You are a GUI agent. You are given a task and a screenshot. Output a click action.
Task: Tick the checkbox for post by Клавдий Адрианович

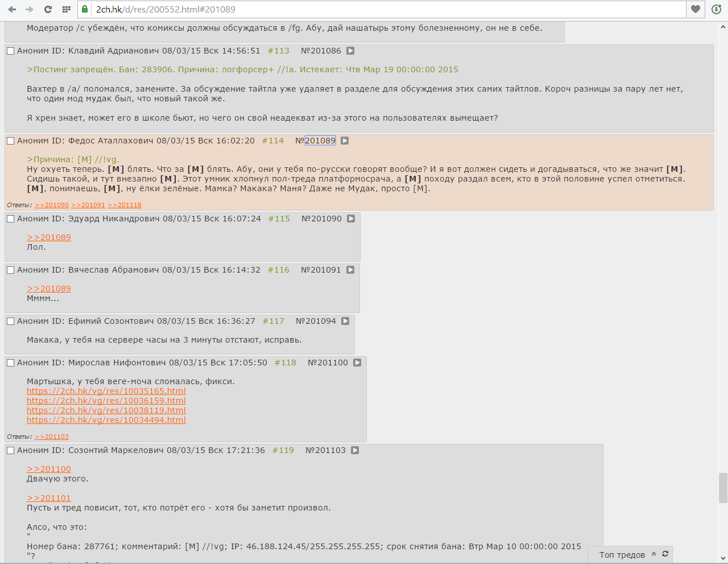[10, 51]
